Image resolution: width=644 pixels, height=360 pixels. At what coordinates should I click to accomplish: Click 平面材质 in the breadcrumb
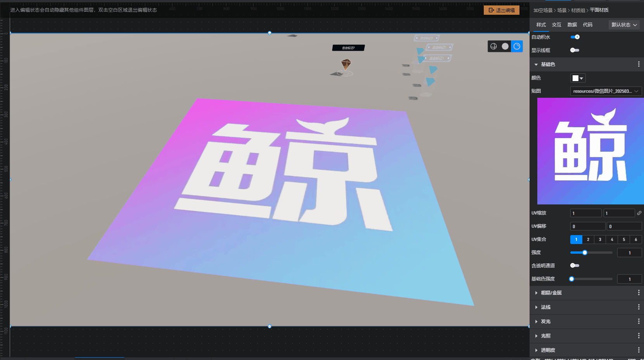(x=599, y=10)
